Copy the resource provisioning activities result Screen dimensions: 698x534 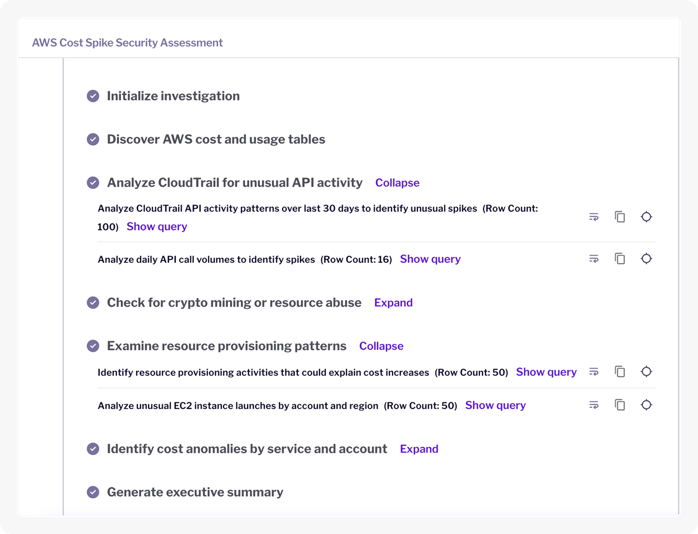pos(620,372)
